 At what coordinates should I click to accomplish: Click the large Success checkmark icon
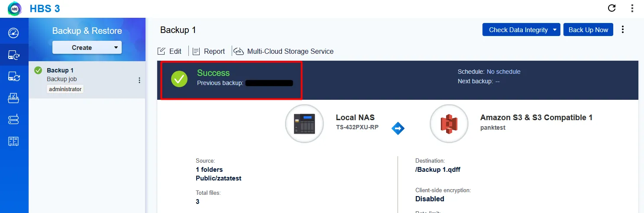[179, 79]
